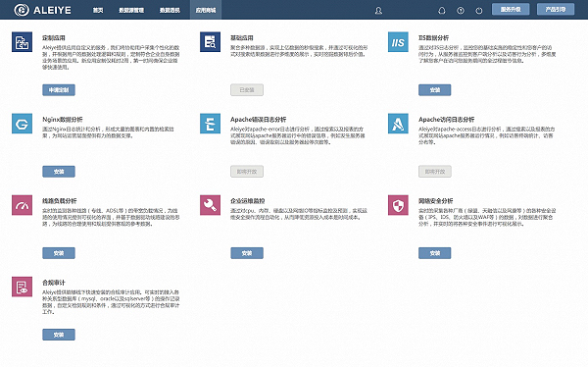
Task: Click the Apache错误日志分析 E icon
Action: (x=210, y=124)
